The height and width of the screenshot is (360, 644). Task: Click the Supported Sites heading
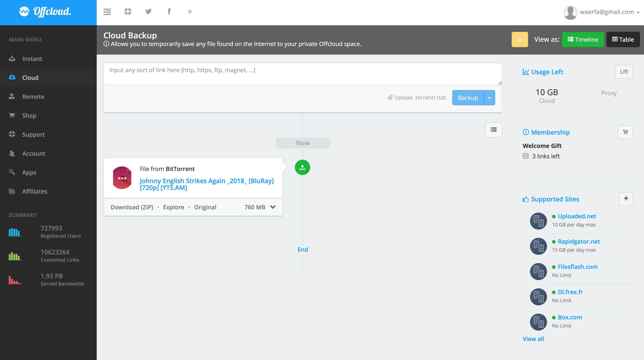(x=551, y=199)
